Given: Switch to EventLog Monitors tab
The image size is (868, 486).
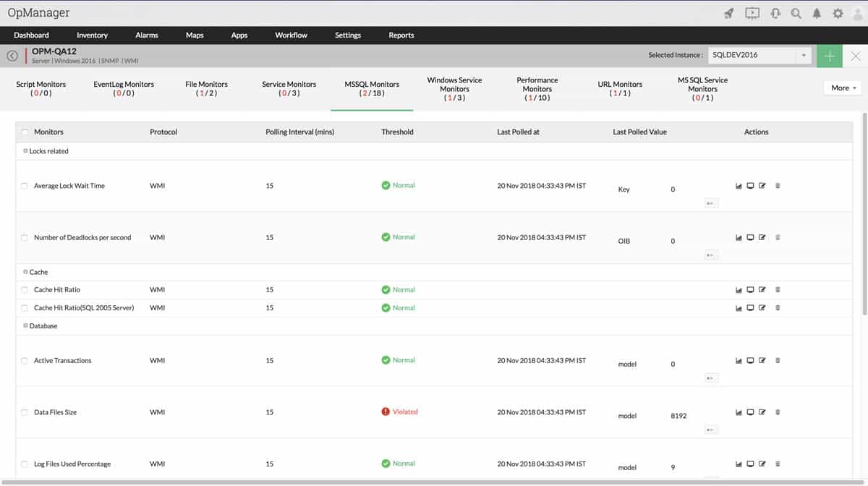Looking at the screenshot, I should click(x=124, y=88).
